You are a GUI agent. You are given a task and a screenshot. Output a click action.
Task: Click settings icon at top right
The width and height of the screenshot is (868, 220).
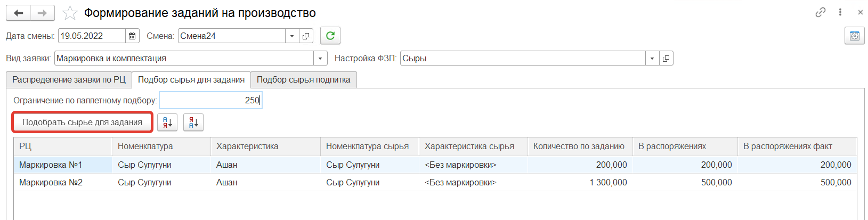click(854, 36)
